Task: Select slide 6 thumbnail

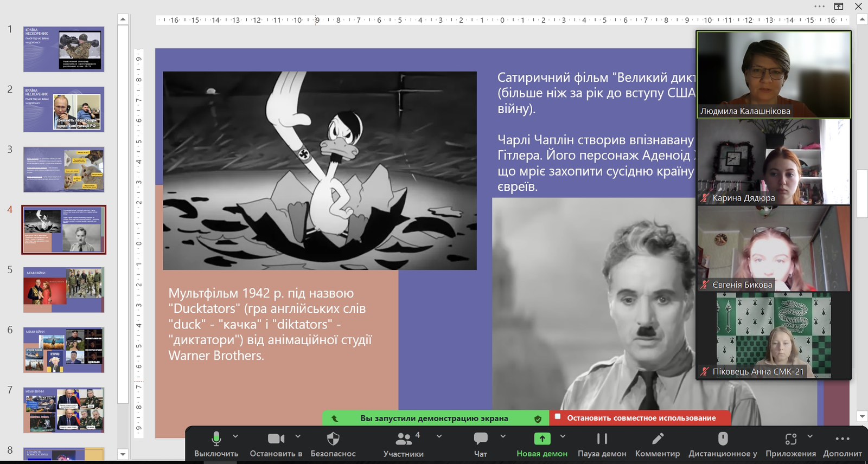Action: (x=63, y=350)
